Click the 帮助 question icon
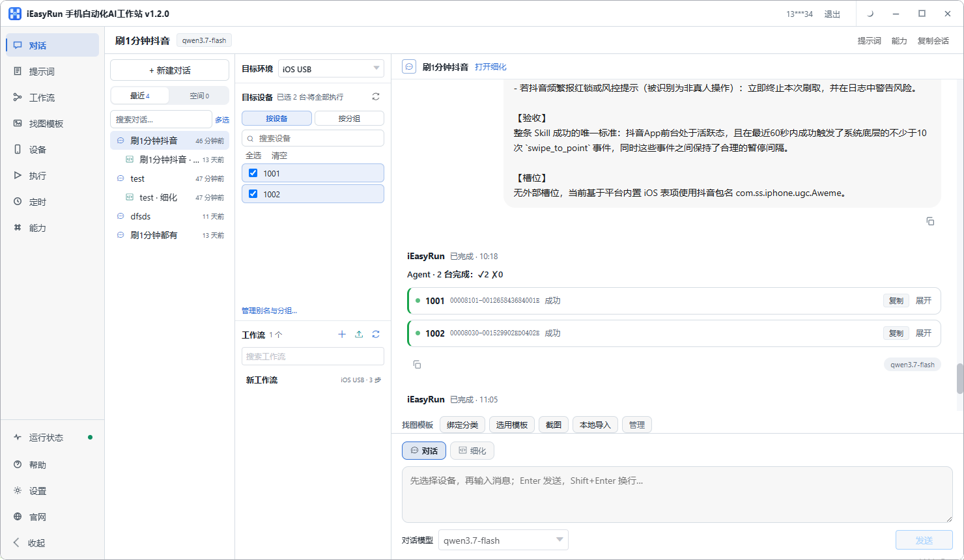This screenshot has height=560, width=964. tap(18, 465)
